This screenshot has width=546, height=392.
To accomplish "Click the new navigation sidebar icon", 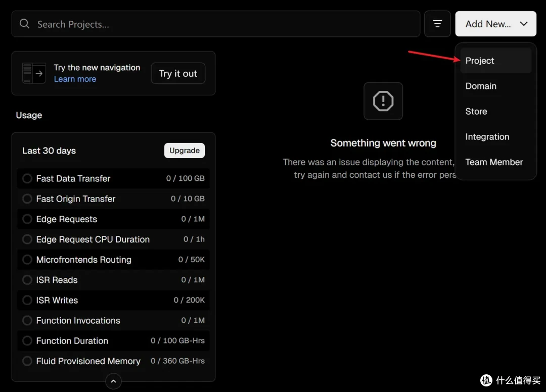I will (34, 73).
